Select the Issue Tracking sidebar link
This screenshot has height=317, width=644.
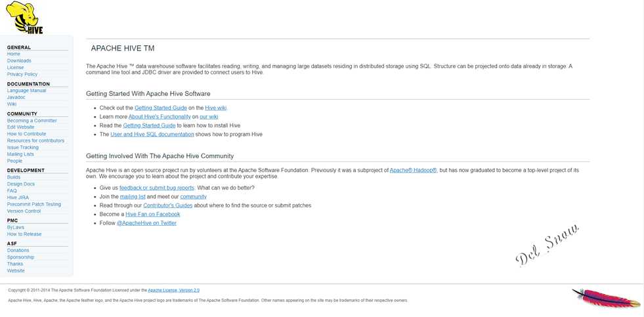(x=22, y=148)
